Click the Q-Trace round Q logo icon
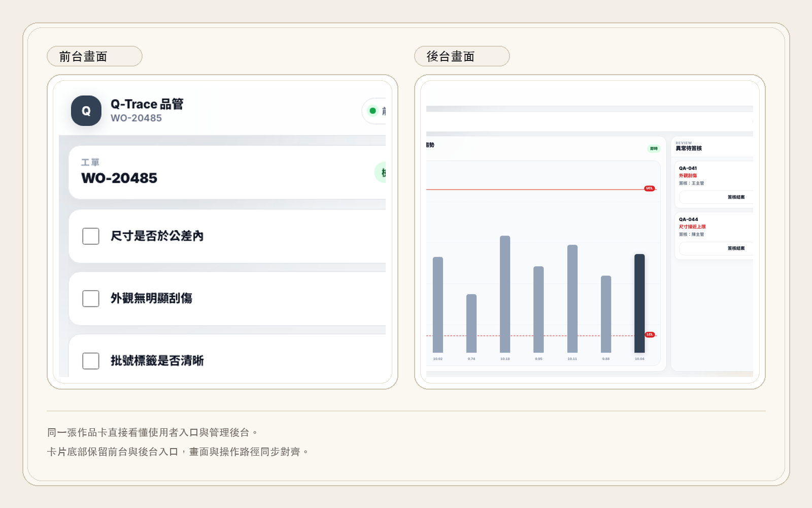This screenshot has width=812, height=508. 86,111
